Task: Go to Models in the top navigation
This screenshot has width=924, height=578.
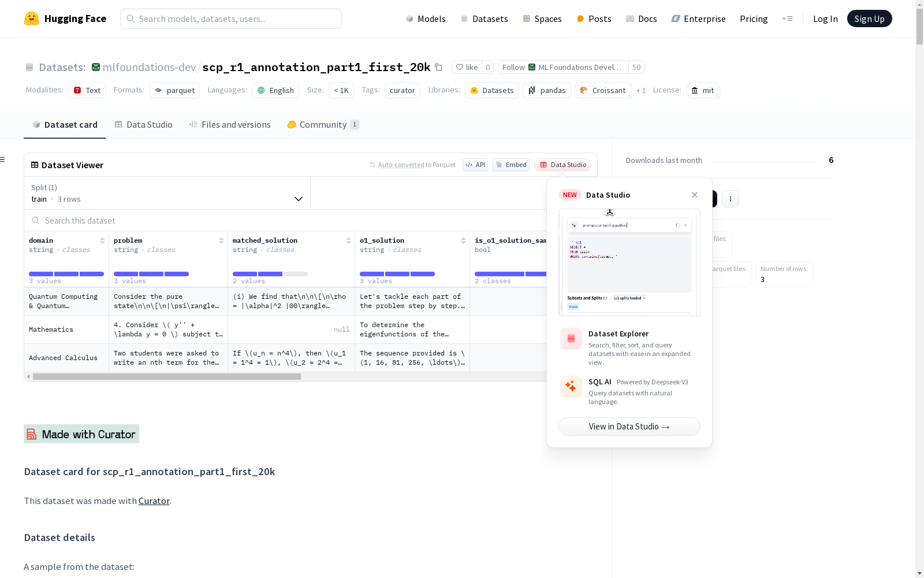Action: 426,18
